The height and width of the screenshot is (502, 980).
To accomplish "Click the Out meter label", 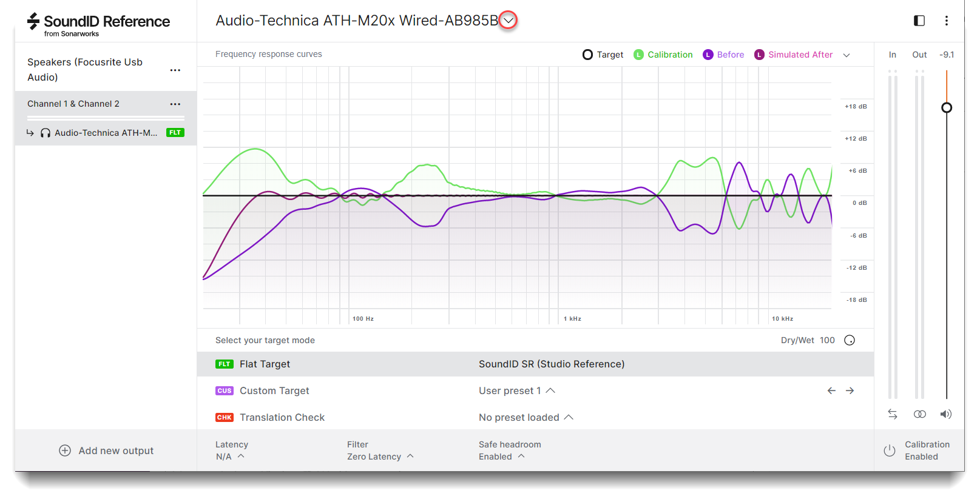I will (x=919, y=55).
